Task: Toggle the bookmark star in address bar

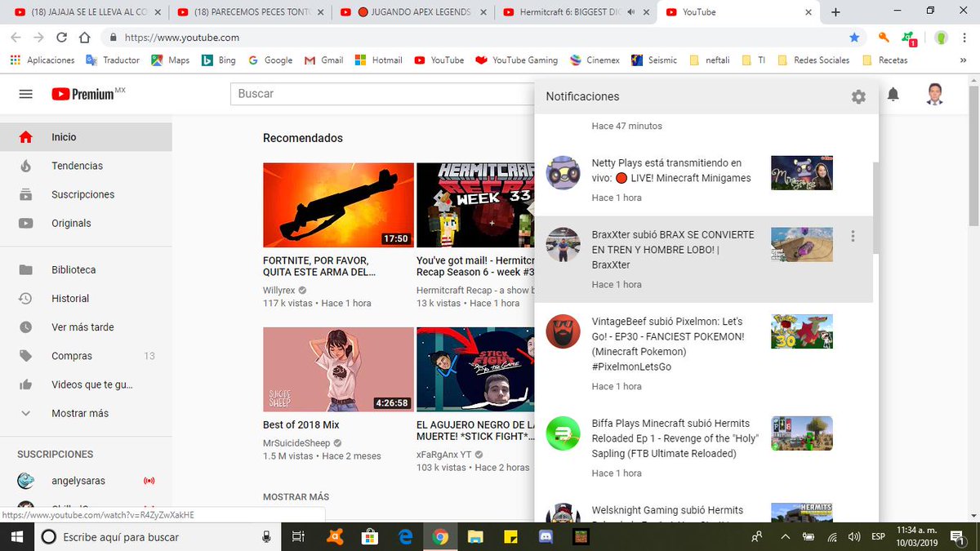Action: pyautogui.click(x=854, y=38)
